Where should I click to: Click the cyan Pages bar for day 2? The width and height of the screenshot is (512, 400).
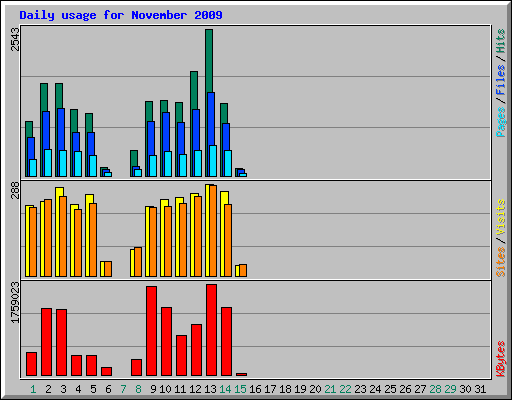point(48,163)
